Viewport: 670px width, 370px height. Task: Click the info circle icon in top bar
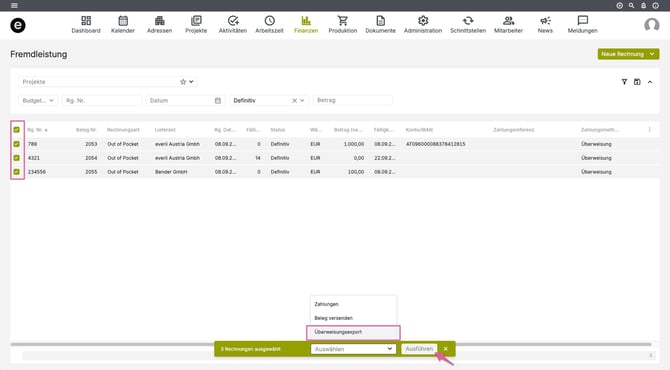pos(655,6)
